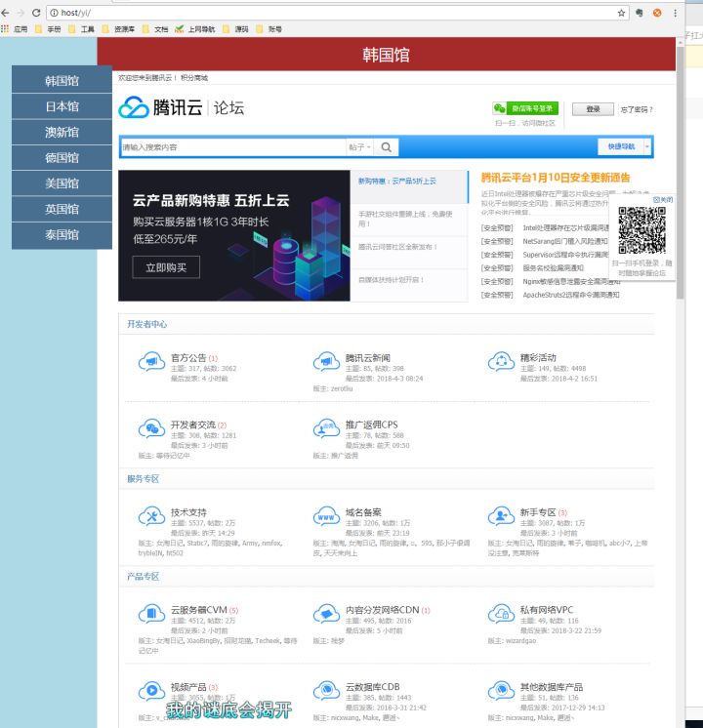Select 日本馆 in the left sidebar

coord(62,106)
